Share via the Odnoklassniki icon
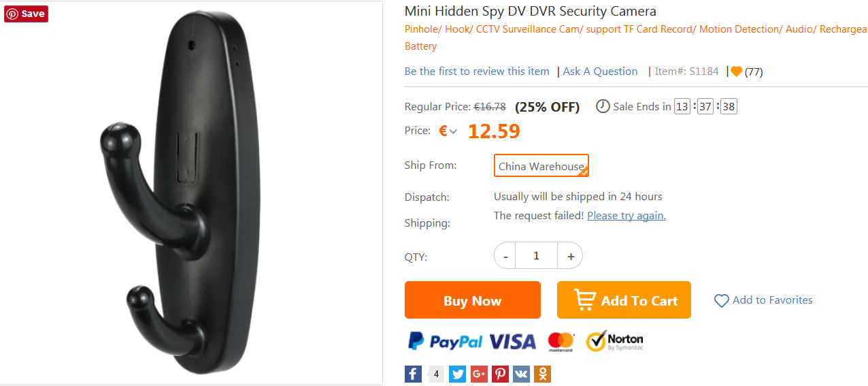 pos(543,374)
